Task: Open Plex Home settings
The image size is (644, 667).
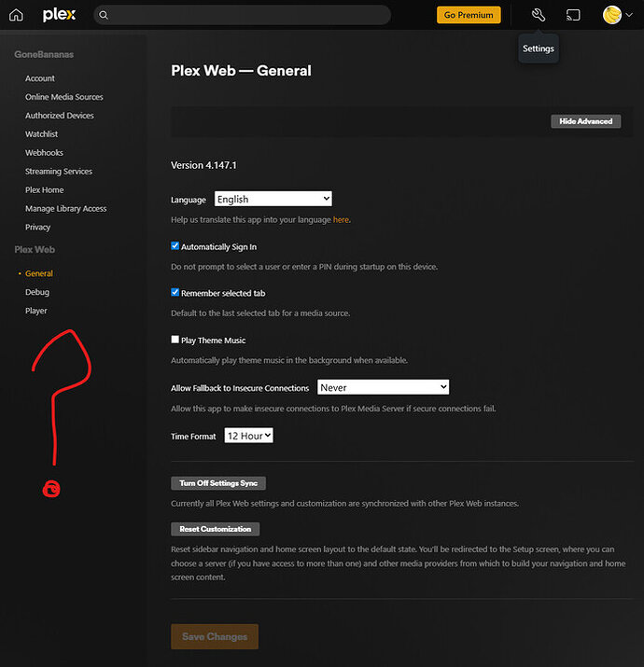Action: (x=44, y=190)
